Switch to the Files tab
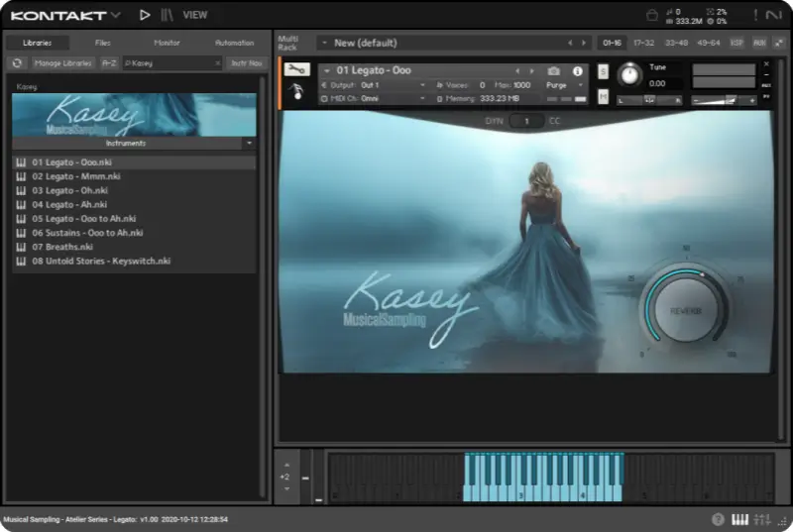 pos(102,43)
